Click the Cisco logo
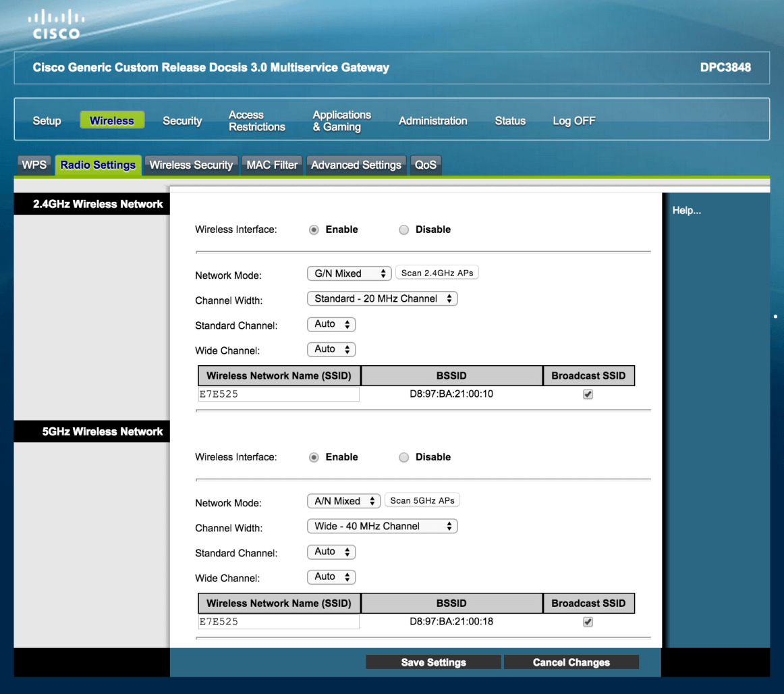The width and height of the screenshot is (784, 694). pos(57,24)
